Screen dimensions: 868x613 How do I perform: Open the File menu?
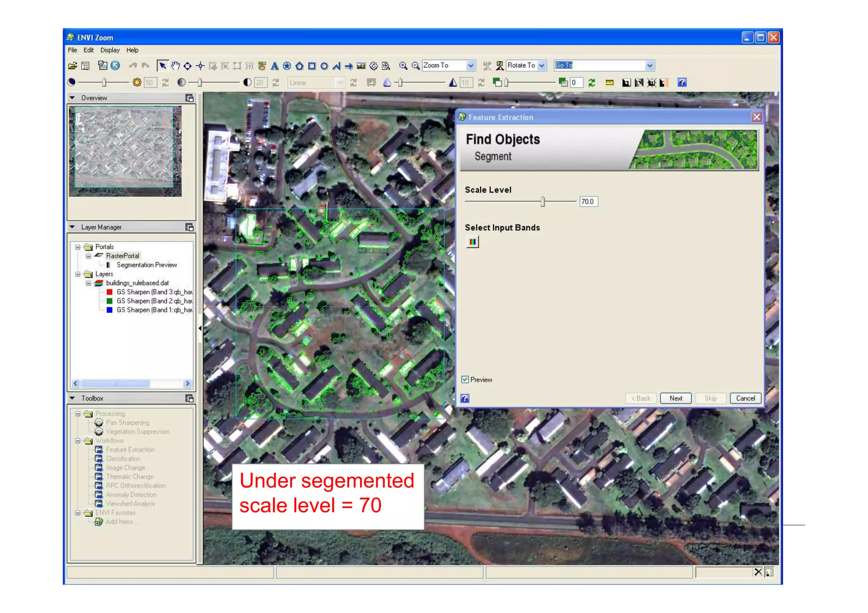coord(72,50)
